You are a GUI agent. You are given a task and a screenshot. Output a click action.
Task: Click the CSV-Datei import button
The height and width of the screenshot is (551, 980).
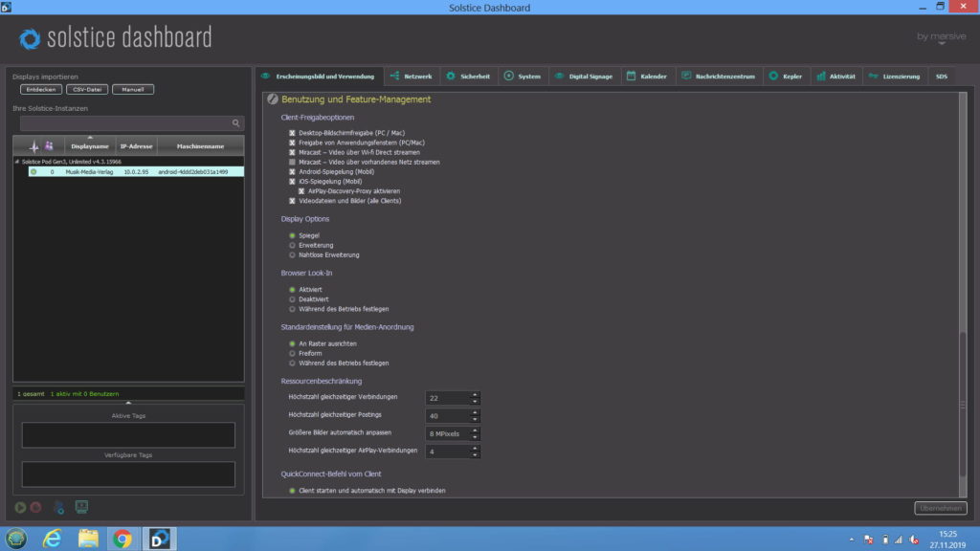87,90
